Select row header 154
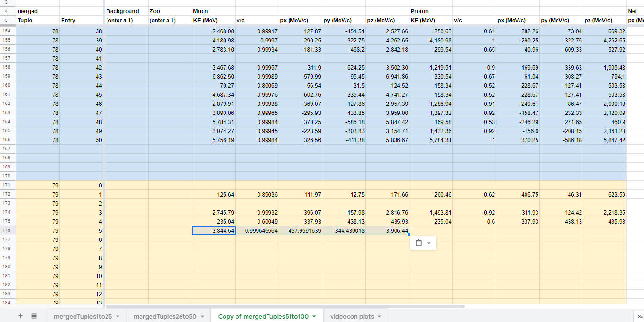 coord(8,31)
